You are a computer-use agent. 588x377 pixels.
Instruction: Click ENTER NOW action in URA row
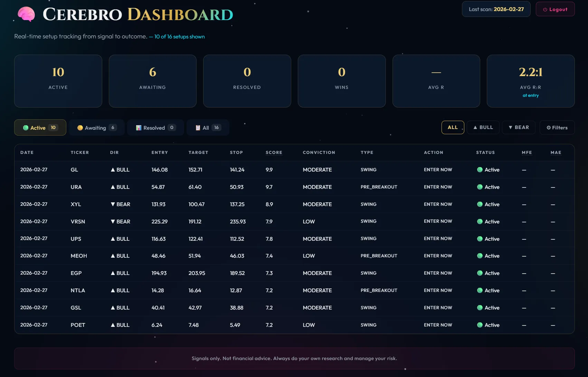(x=438, y=187)
